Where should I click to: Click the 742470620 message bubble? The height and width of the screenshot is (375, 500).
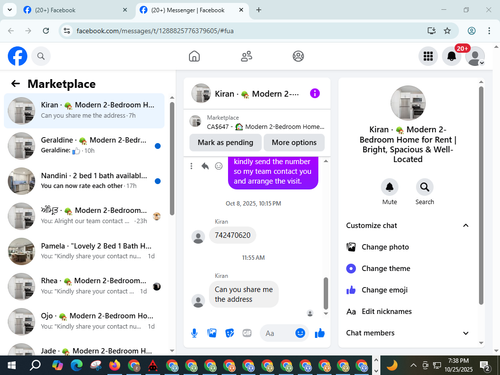pyautogui.click(x=232, y=235)
